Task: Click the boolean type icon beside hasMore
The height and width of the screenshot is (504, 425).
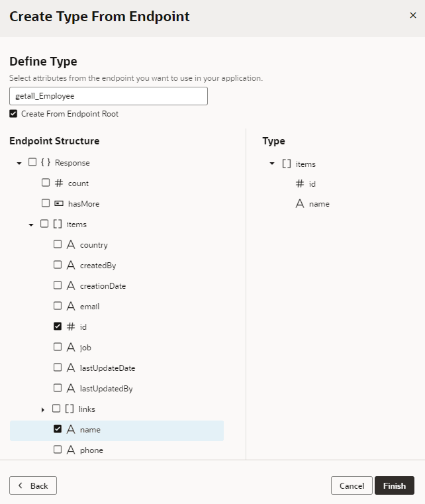Action: tap(58, 203)
